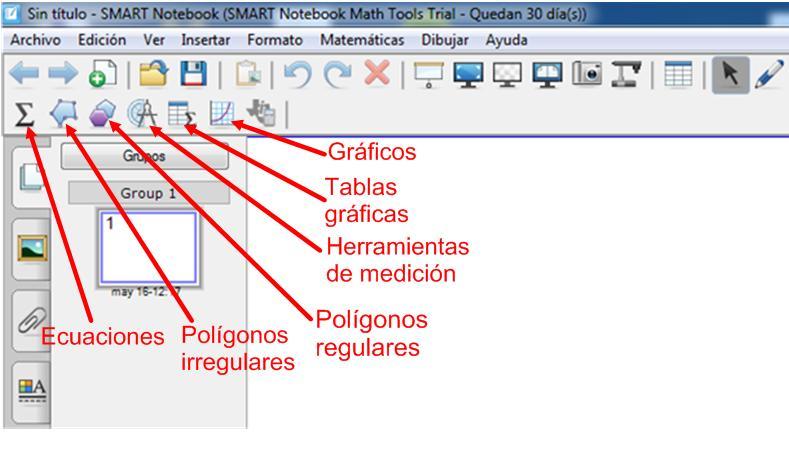Select the page 1 thumbnail
Viewport: 789px width, 458px height.
click(148, 248)
